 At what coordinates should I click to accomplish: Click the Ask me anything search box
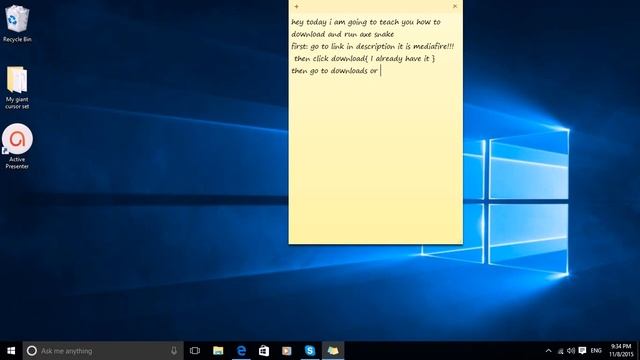pos(103,351)
